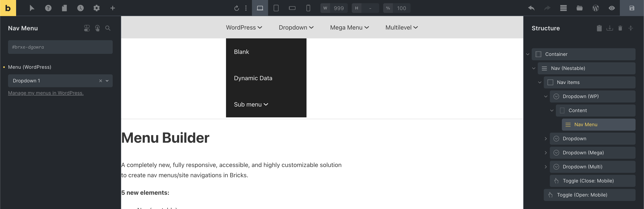
Task: Open the help question mark icon
Action: click(48, 8)
